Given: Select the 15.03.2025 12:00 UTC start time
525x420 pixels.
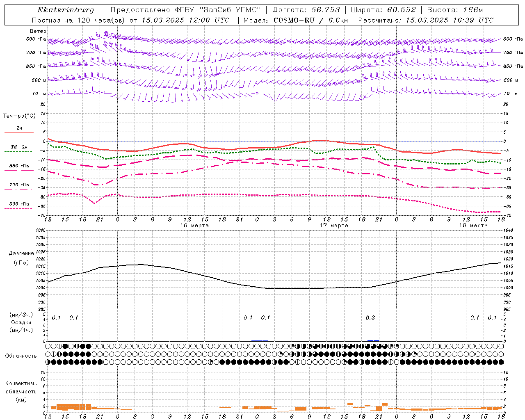Looking at the screenshot, I should pos(185,20).
